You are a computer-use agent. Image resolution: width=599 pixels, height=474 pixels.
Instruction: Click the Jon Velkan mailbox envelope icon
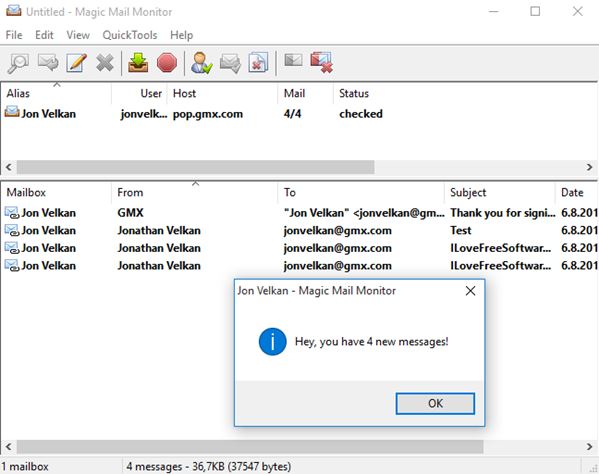(12, 112)
